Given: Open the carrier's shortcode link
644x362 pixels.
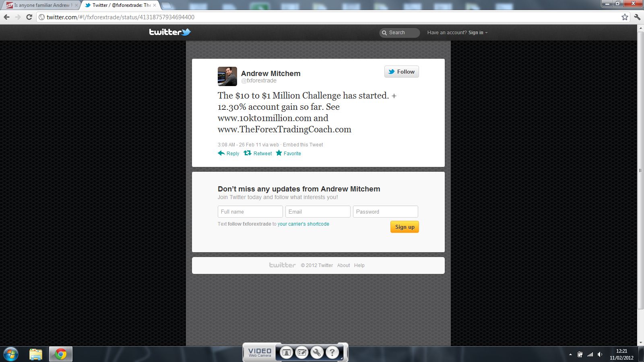Looking at the screenshot, I should (303, 224).
